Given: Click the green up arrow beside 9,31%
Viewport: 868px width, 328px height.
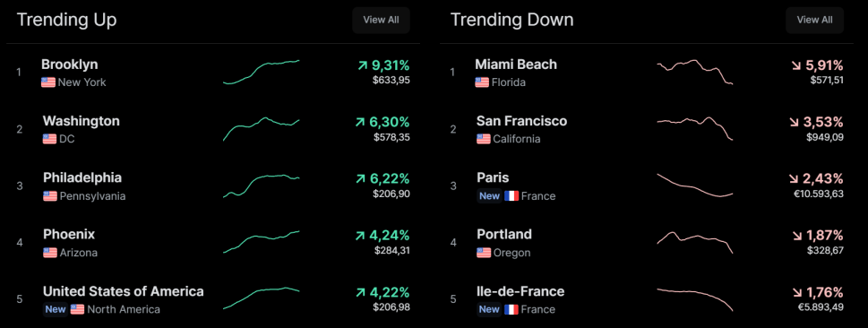Looking at the screenshot, I should (x=362, y=66).
